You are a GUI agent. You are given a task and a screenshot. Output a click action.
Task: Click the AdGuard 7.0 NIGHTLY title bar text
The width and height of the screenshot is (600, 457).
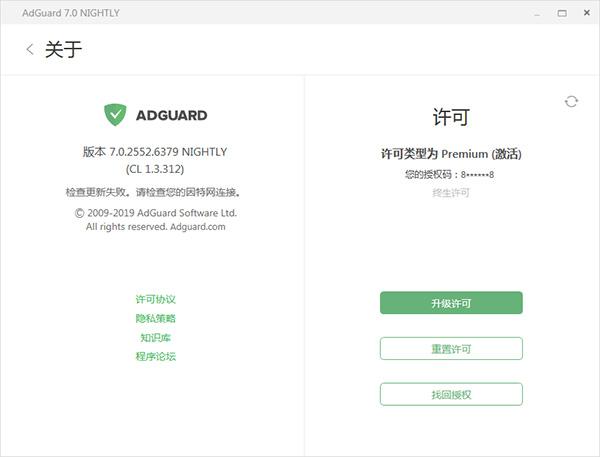coord(71,13)
